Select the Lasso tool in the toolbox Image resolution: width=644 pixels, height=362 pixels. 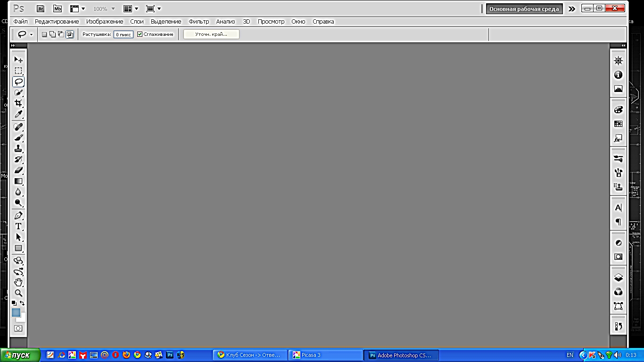point(18,82)
